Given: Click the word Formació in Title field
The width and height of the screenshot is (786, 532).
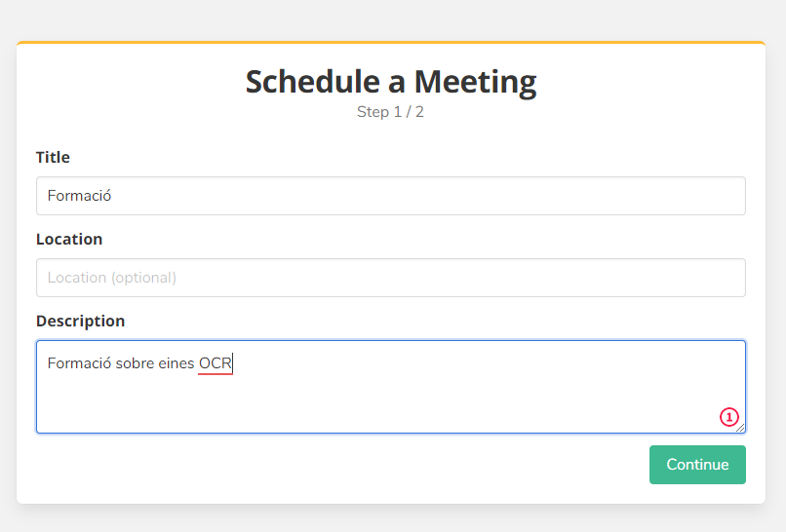Looking at the screenshot, I should pos(79,196).
